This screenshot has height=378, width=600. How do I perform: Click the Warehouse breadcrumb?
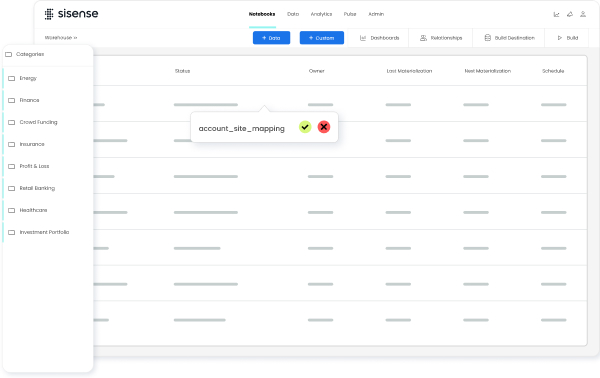(x=60, y=37)
